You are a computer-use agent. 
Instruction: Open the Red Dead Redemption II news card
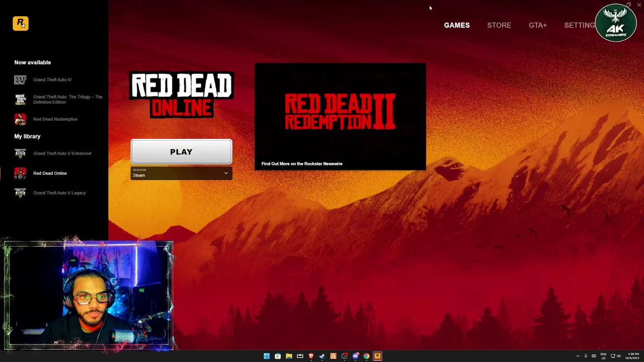click(x=340, y=116)
